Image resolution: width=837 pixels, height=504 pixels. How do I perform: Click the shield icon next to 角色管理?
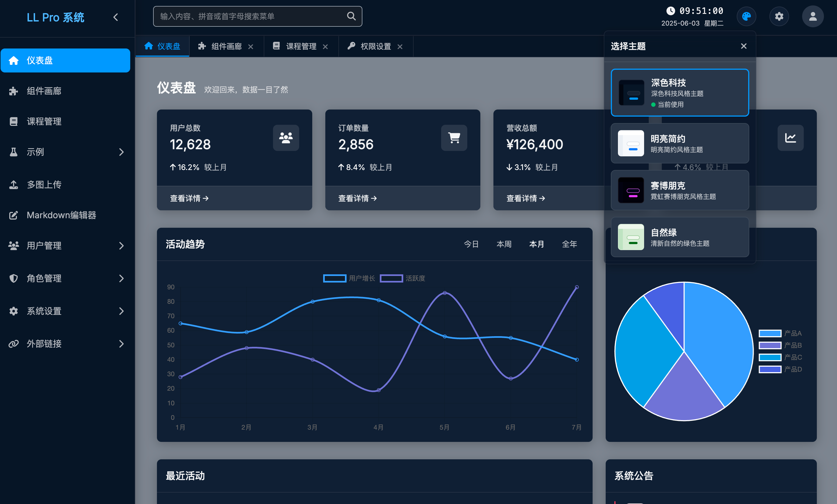click(14, 278)
